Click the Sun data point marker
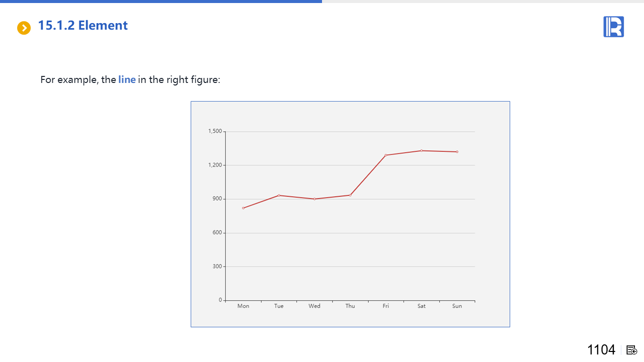The image size is (644, 362). coord(457,152)
